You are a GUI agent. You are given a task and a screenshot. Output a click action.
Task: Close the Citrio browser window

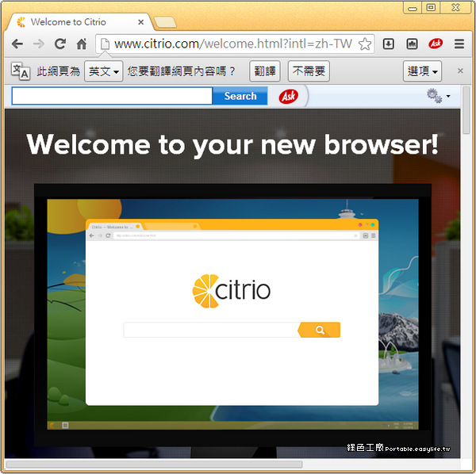pyautogui.click(x=455, y=8)
